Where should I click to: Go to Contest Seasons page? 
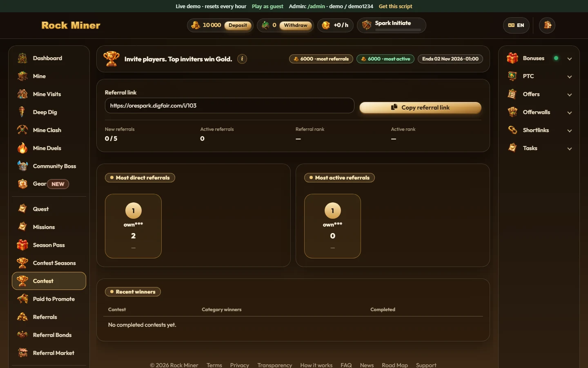[49, 263]
